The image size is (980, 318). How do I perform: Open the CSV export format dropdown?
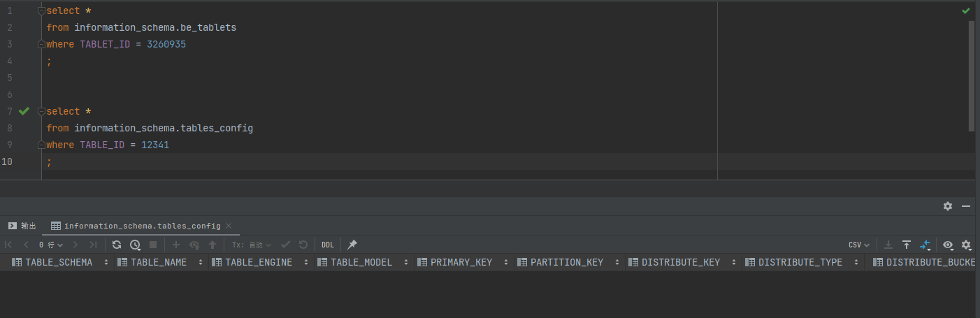tap(859, 245)
